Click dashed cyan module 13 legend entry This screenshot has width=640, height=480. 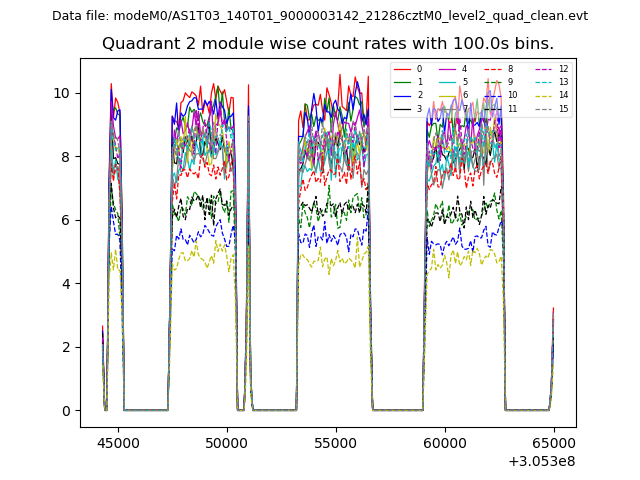[545, 82]
